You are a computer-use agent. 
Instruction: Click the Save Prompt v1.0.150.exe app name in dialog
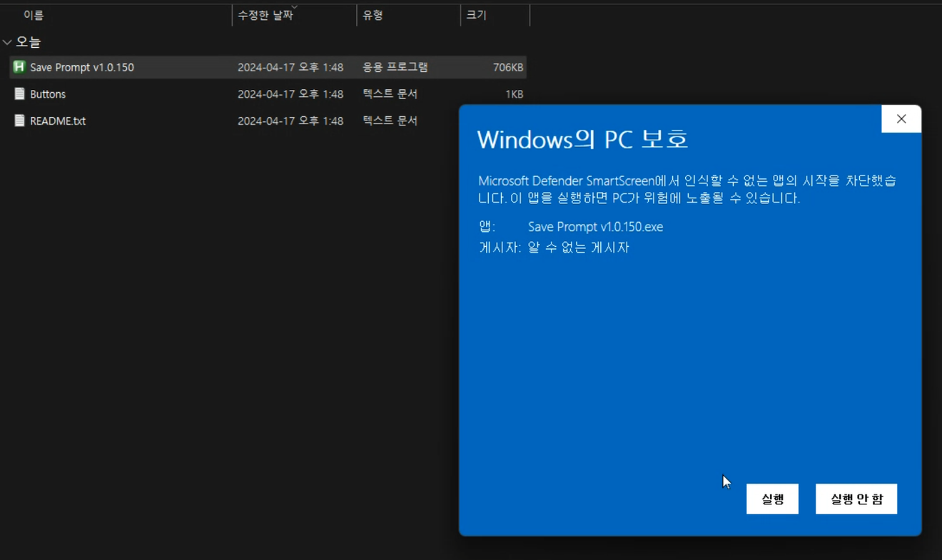[595, 227]
